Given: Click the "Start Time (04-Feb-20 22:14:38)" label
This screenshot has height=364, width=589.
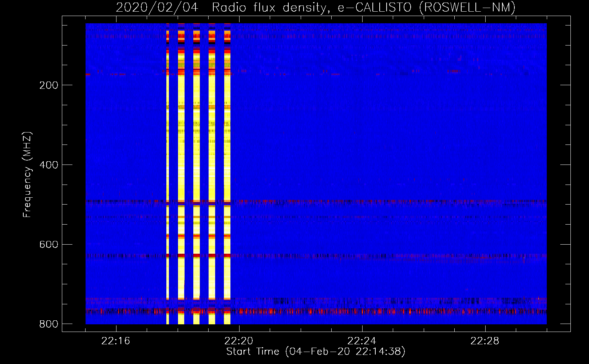Looking at the screenshot, I should tap(316, 352).
